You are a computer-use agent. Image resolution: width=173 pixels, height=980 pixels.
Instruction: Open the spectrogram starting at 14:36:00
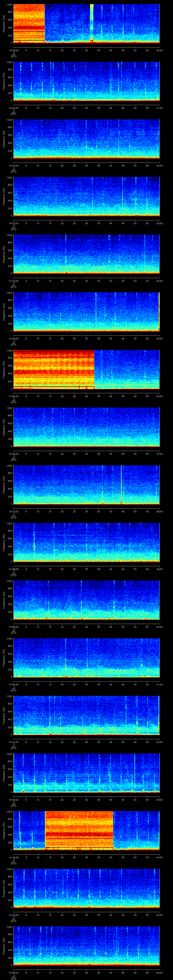pyautogui.click(x=86, y=427)
